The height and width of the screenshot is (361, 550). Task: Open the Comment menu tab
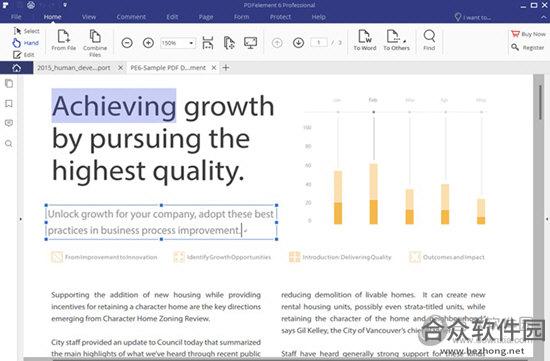(131, 17)
